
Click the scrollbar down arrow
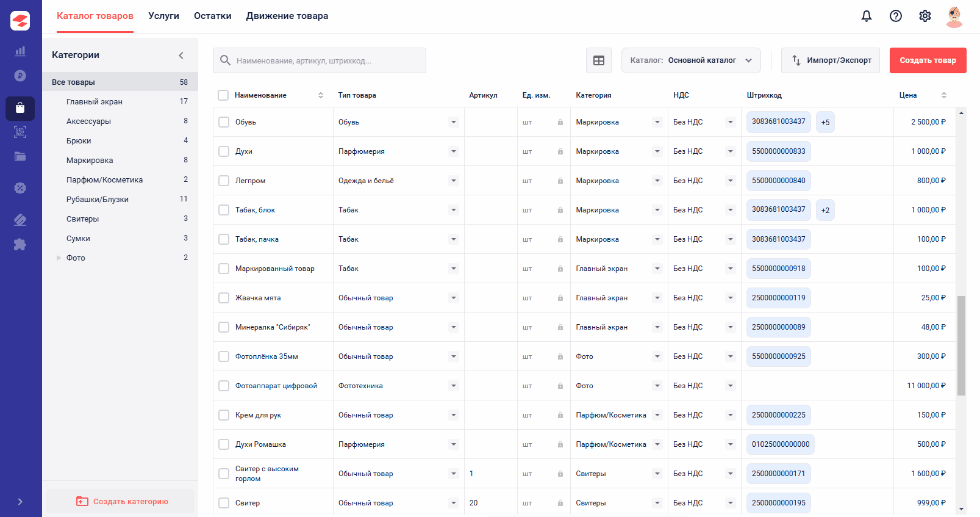coord(961,509)
